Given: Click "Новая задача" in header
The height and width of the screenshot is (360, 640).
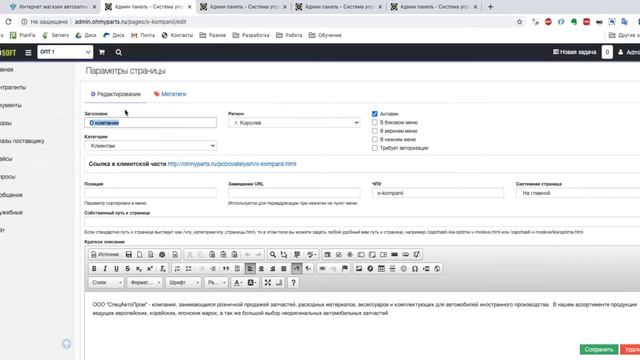Looking at the screenshot, I should [574, 52].
